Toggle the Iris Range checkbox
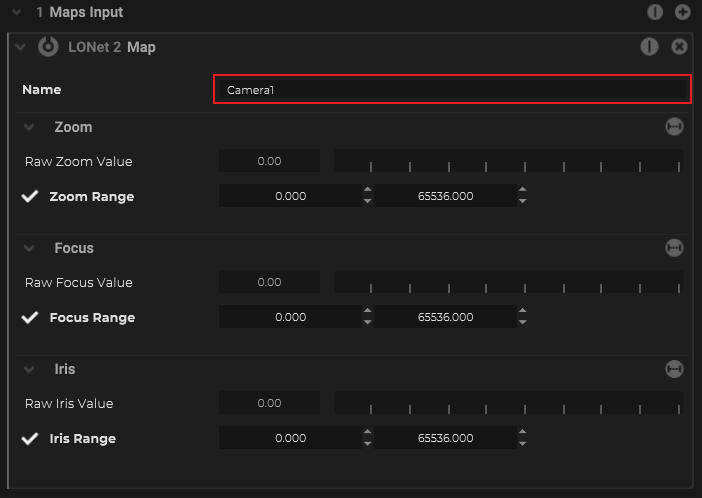 pyautogui.click(x=30, y=439)
